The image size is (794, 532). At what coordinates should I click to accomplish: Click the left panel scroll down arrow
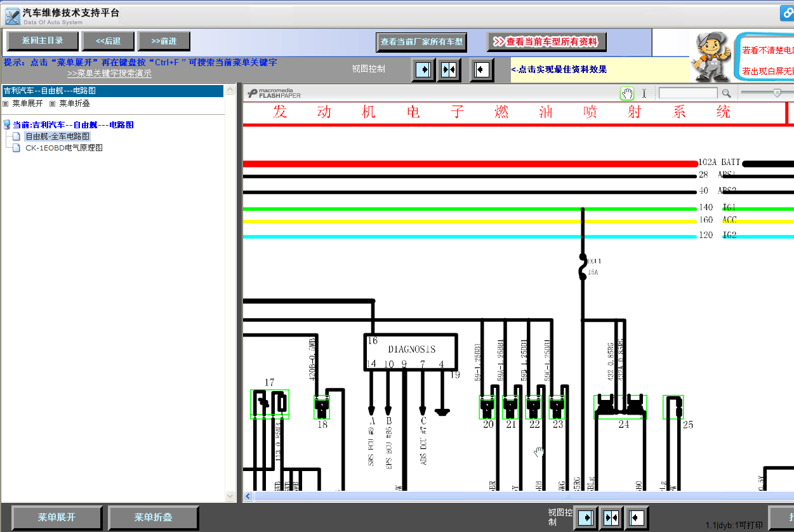(230, 496)
